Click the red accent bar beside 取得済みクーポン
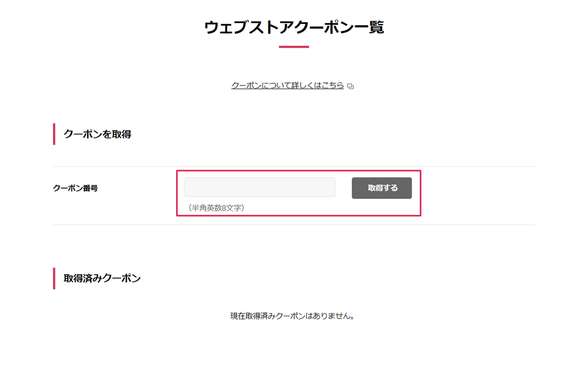Screen dimensions: 588x369 pyautogui.click(x=54, y=279)
